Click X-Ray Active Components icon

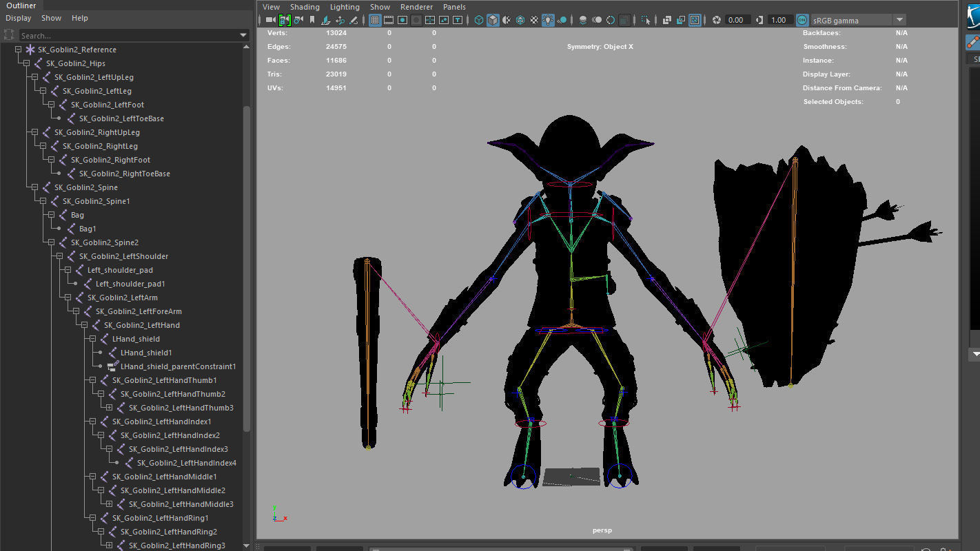tap(681, 20)
